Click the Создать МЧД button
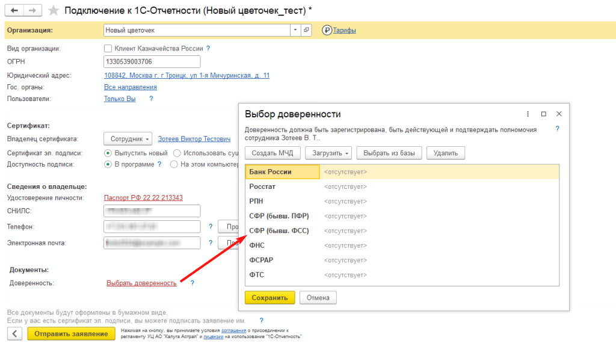This screenshot has height=364, width=616. pyautogui.click(x=272, y=153)
